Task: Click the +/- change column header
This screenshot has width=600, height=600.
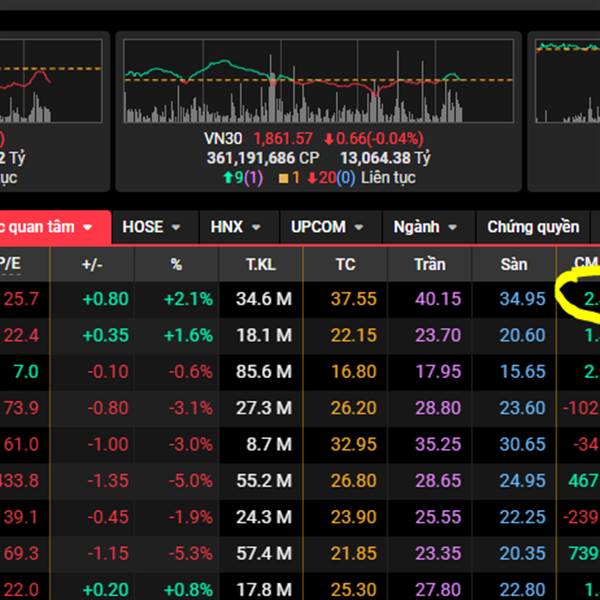Action: [92, 264]
